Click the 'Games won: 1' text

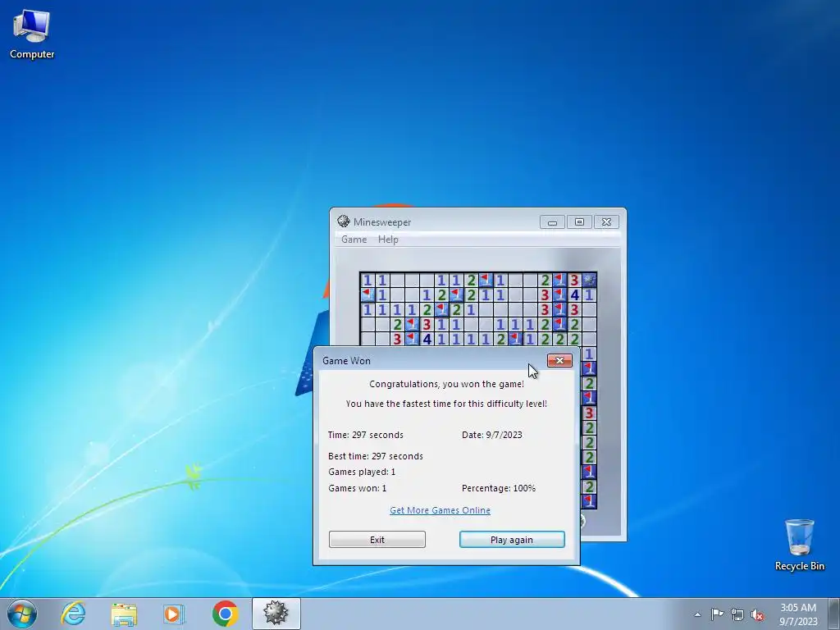[357, 488]
